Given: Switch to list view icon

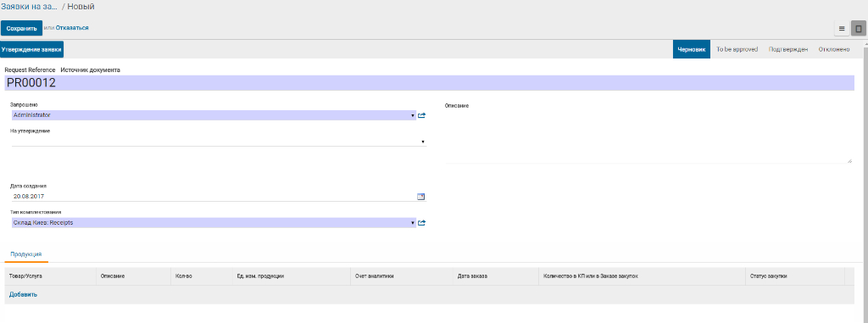Looking at the screenshot, I should point(842,28).
